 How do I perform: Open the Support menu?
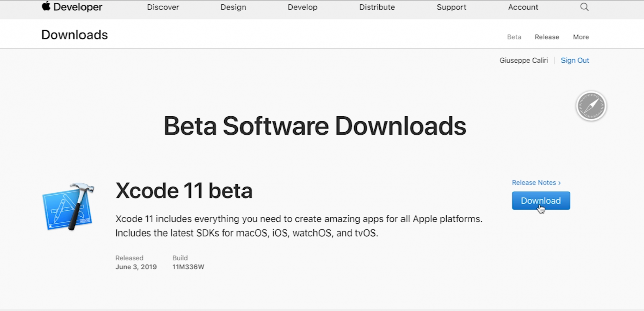tap(451, 7)
